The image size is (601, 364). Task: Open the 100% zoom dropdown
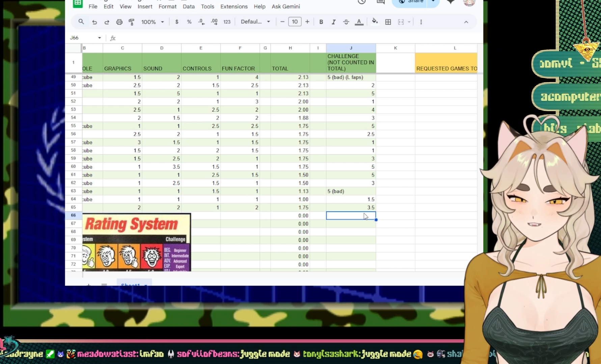(153, 22)
